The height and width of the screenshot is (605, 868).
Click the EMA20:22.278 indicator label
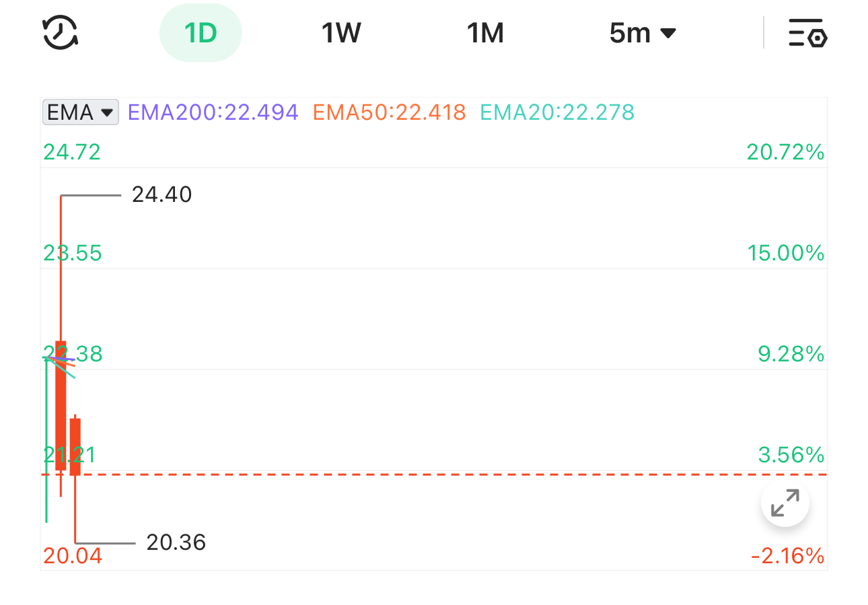[x=556, y=112]
